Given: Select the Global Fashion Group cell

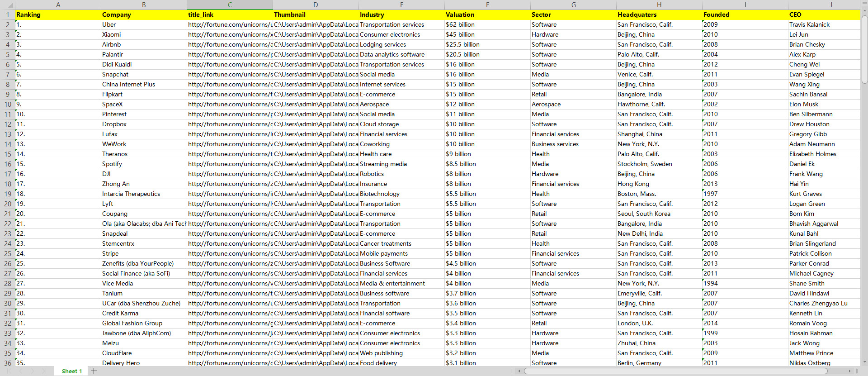Looking at the screenshot, I should point(144,323).
